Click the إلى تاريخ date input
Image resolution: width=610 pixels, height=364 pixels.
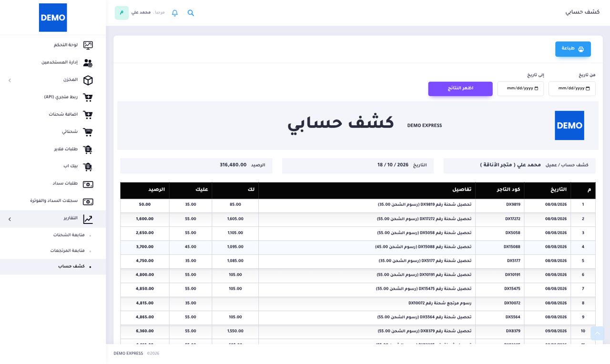point(520,89)
